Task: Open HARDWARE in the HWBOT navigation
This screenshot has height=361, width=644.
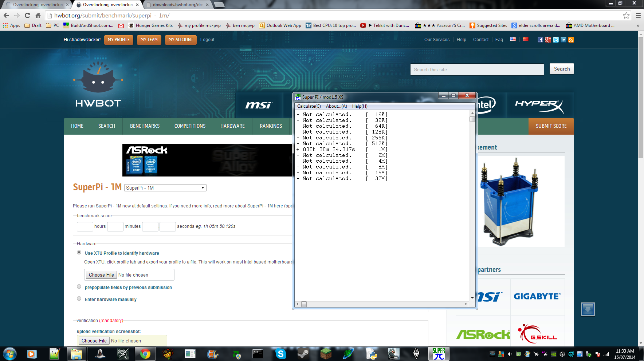Action: pyautogui.click(x=232, y=126)
